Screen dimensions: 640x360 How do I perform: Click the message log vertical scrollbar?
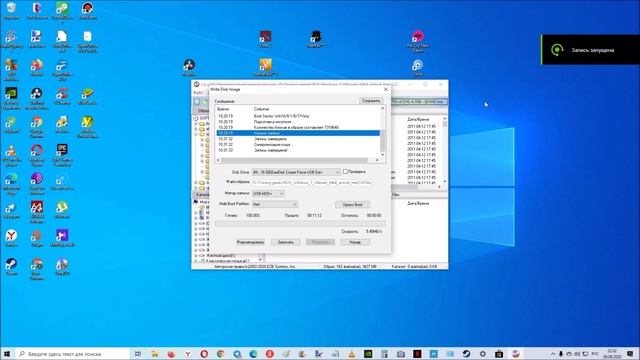click(x=382, y=131)
